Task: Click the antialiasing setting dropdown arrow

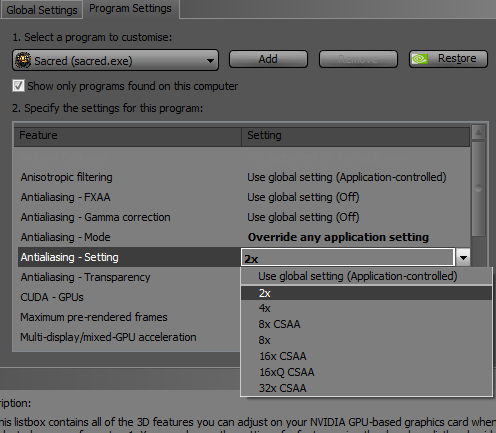Action: 463,257
